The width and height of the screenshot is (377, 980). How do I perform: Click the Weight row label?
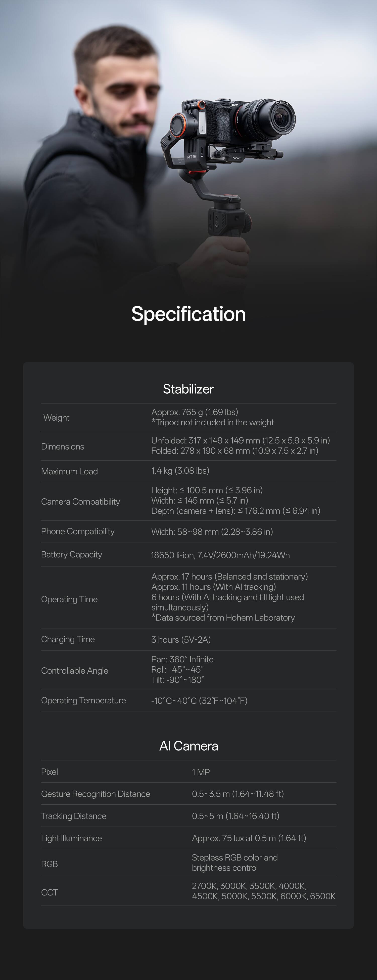(56, 418)
